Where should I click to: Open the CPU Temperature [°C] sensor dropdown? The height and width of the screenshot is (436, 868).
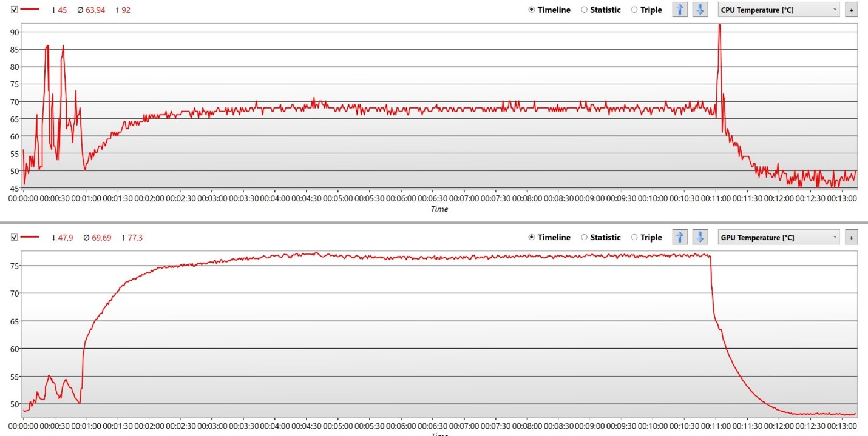(x=779, y=10)
